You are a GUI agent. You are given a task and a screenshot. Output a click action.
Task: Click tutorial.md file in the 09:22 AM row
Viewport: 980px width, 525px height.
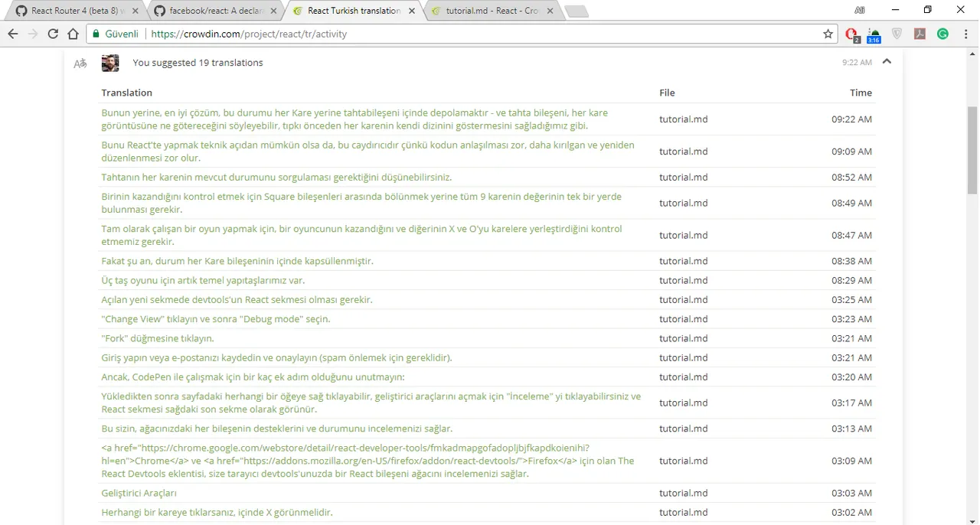pyautogui.click(x=684, y=119)
